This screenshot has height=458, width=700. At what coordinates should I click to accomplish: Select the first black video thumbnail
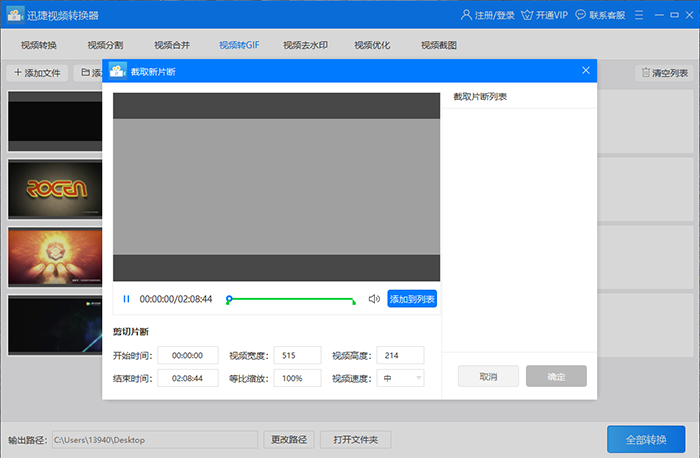pyautogui.click(x=55, y=121)
